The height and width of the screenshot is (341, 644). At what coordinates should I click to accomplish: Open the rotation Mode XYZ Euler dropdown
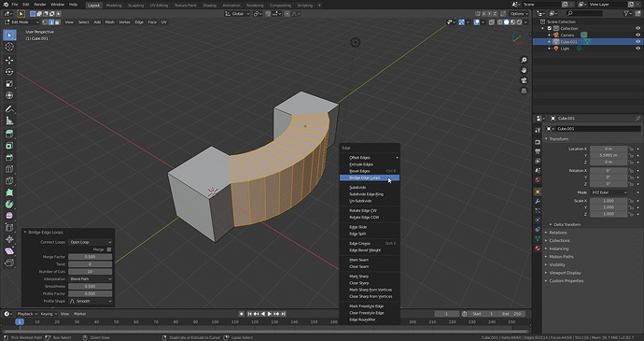click(x=609, y=192)
